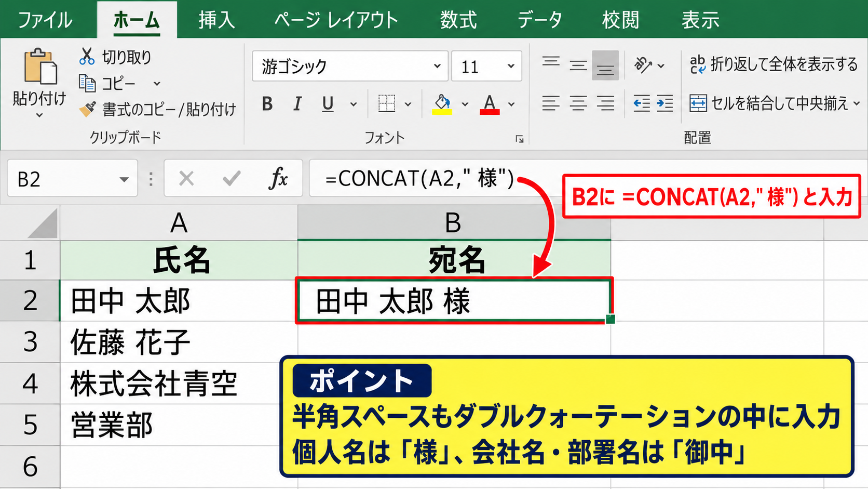Open merge cells dropdown arrow
The width and height of the screenshot is (868, 489).
[856, 103]
